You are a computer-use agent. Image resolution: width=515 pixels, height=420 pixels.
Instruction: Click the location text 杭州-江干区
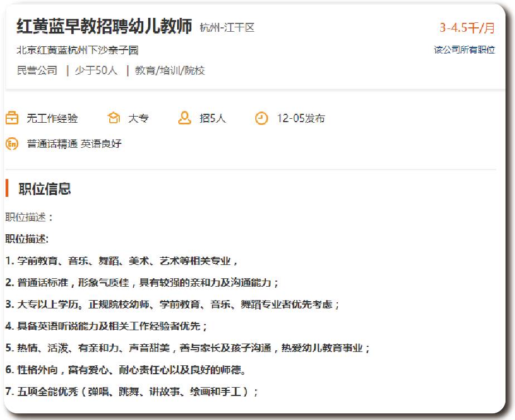[227, 27]
